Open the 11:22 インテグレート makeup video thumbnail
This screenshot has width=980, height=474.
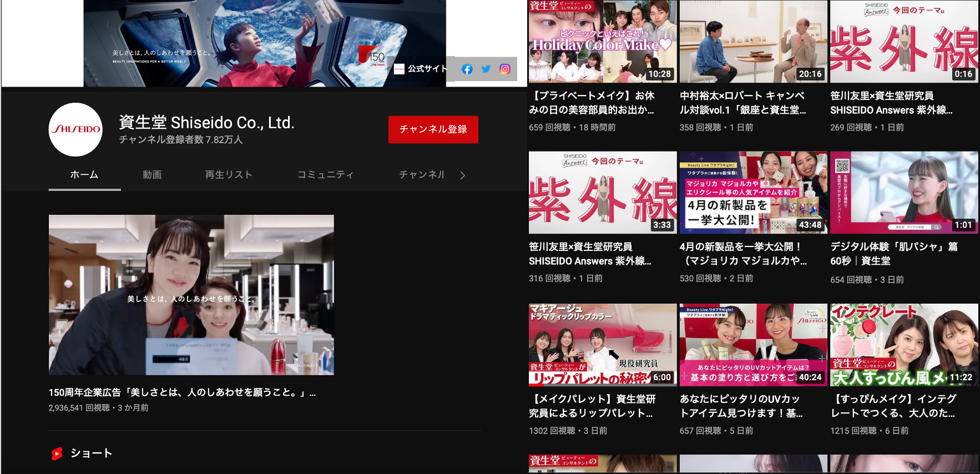(903, 345)
